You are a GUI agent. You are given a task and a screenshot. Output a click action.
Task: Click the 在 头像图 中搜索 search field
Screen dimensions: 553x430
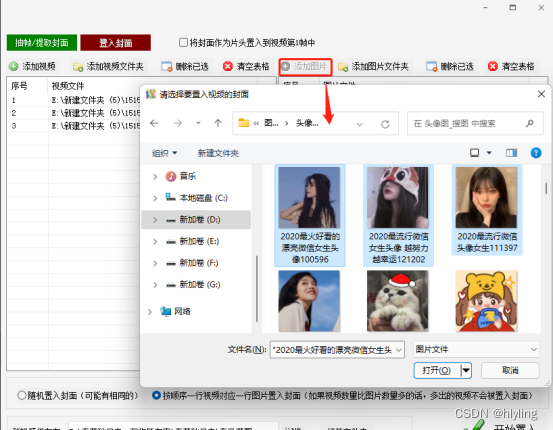click(x=475, y=123)
